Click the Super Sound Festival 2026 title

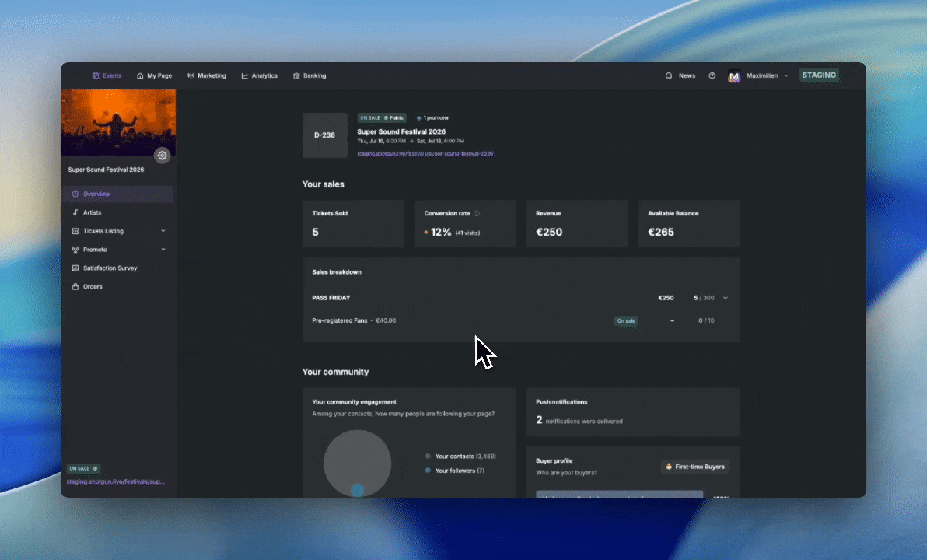(401, 132)
